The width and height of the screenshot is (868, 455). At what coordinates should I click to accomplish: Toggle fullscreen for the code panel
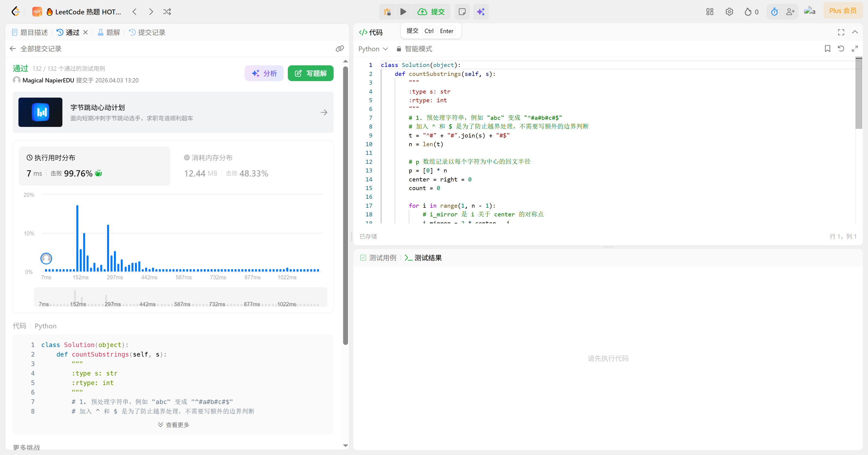click(841, 32)
